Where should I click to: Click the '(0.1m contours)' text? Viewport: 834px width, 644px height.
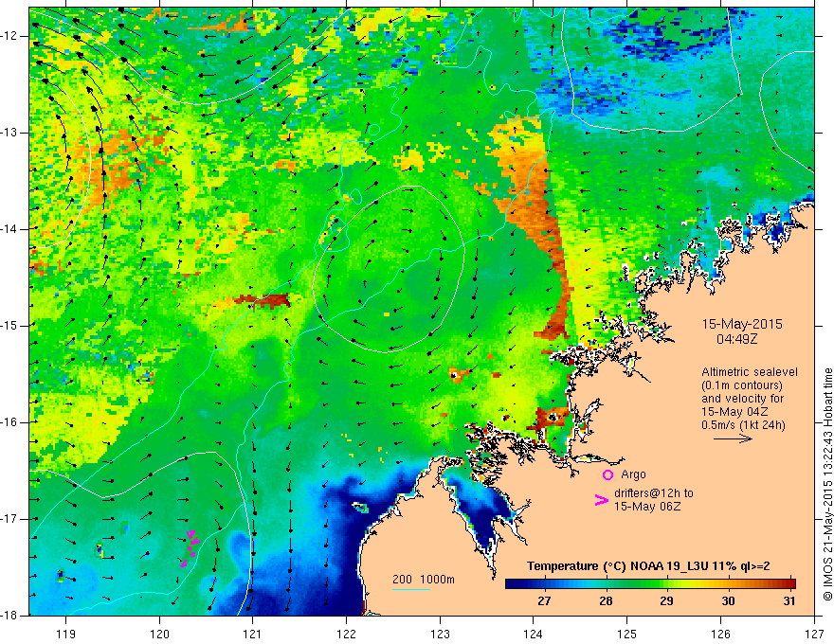pyautogui.click(x=743, y=385)
